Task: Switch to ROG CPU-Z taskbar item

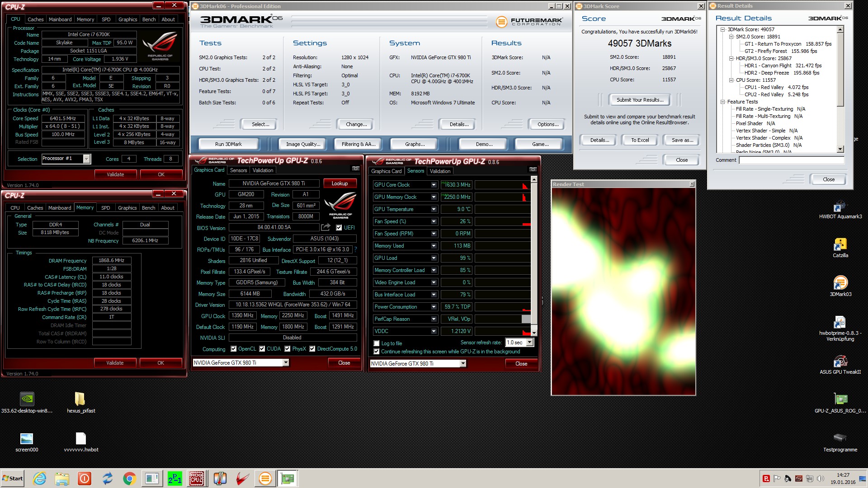Action: (197, 478)
